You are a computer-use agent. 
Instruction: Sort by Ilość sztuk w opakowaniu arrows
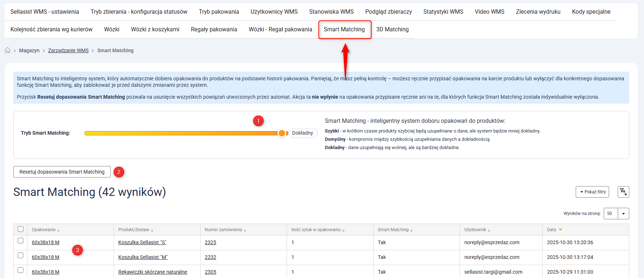343,230
